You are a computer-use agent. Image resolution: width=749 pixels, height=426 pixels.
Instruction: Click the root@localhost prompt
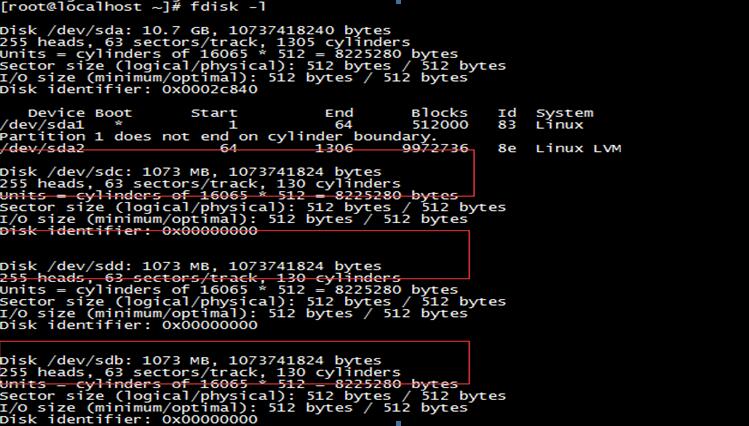coord(91,7)
